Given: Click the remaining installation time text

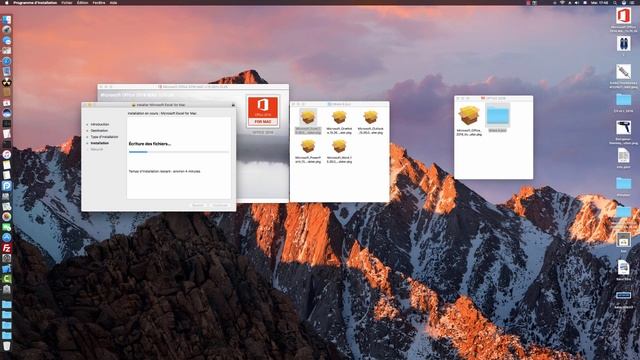Looking at the screenshot, I should pyautogui.click(x=164, y=171).
